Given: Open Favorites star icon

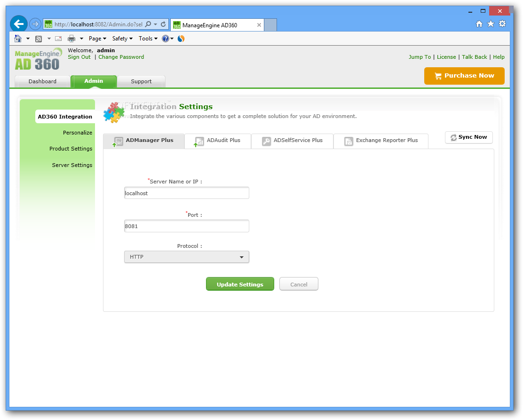Looking at the screenshot, I should (491, 24).
